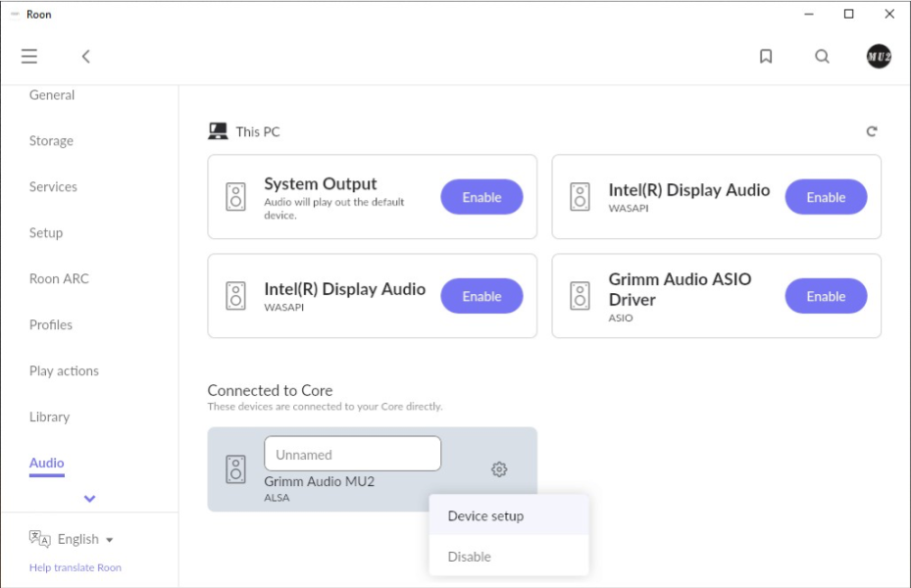The width and height of the screenshot is (911, 588).
Task: Click the Roon app icon in title bar
Action: point(15,14)
